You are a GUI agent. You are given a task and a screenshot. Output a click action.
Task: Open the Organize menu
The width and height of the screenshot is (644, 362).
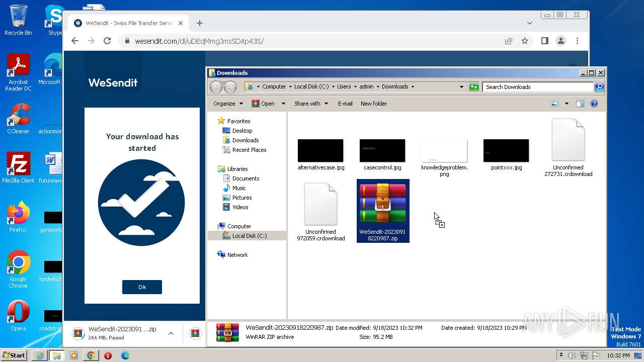point(228,104)
